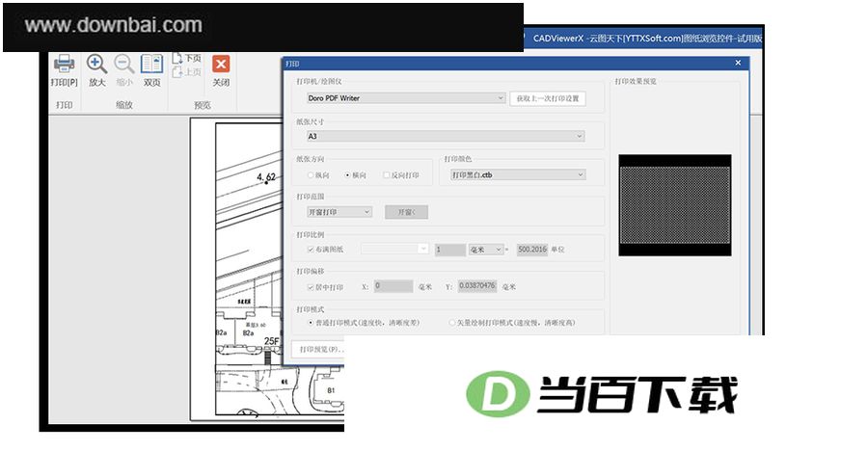Select 矢量绘制打印模式 radio button
The image size is (868, 451).
451,322
